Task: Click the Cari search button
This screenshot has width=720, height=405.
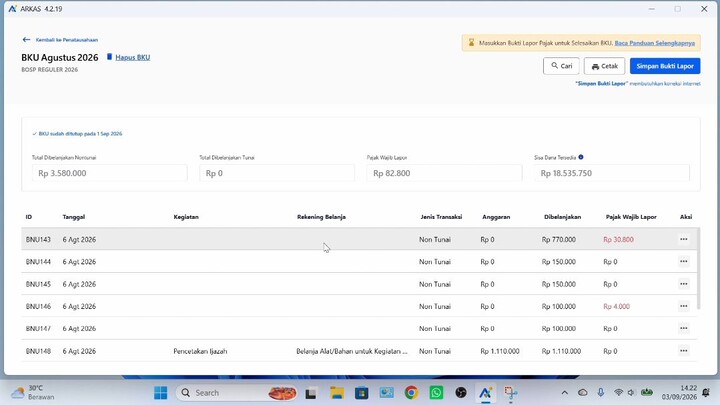Action: click(x=561, y=66)
